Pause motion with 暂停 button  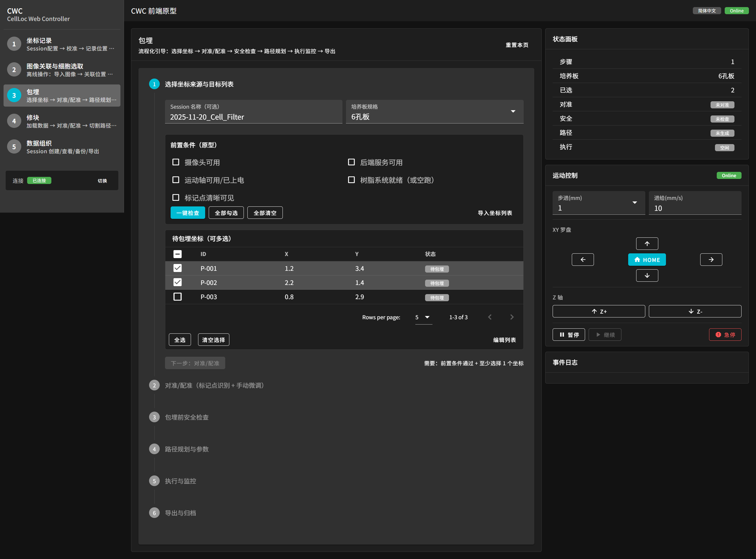(569, 335)
